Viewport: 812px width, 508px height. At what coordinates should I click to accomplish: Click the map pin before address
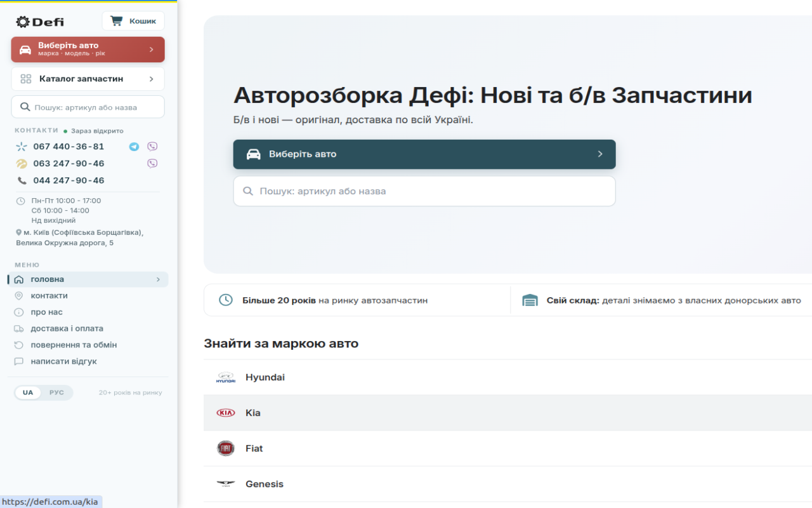point(19,232)
